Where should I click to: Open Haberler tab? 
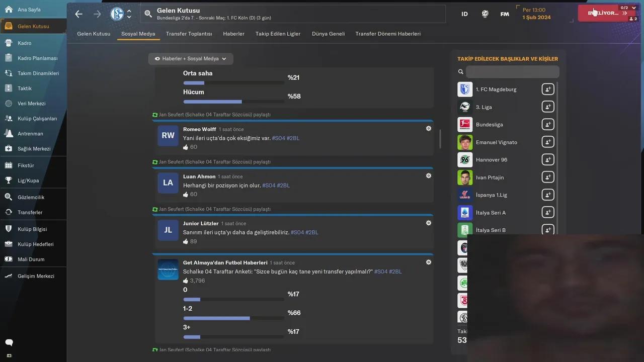point(234,34)
